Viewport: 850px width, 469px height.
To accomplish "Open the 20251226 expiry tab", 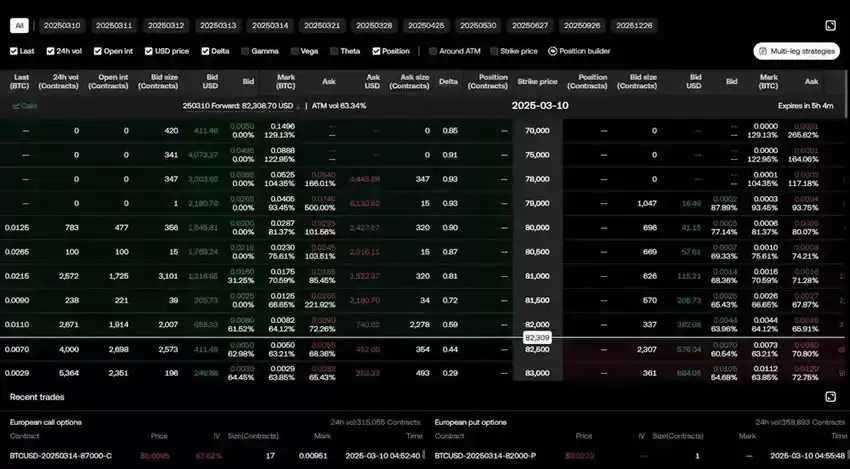I will point(634,25).
